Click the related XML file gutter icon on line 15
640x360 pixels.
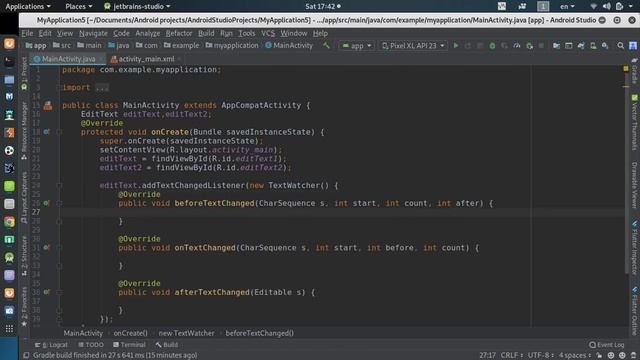tap(48, 106)
